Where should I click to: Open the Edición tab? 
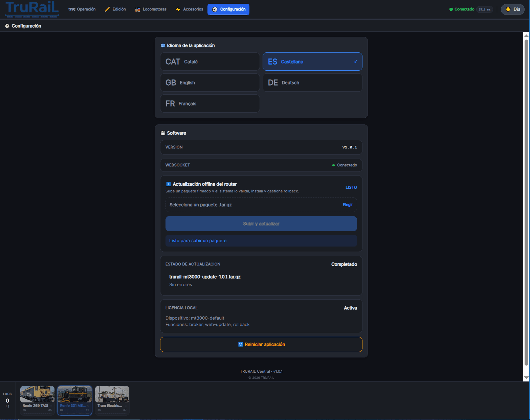115,9
